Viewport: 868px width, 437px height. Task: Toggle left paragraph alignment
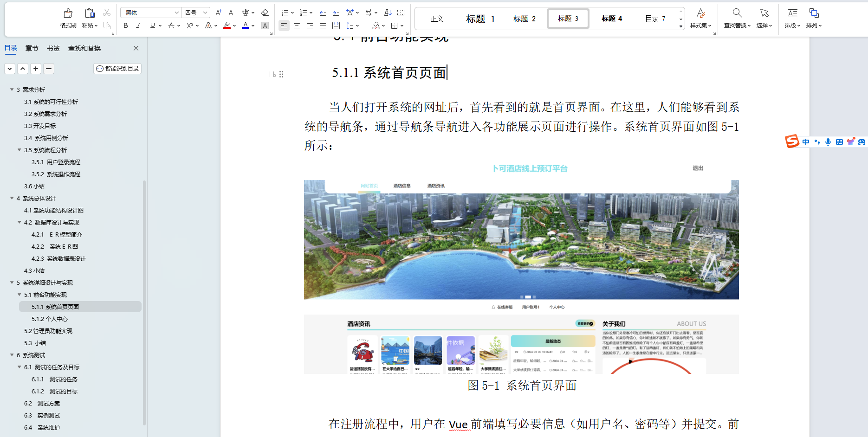click(284, 26)
